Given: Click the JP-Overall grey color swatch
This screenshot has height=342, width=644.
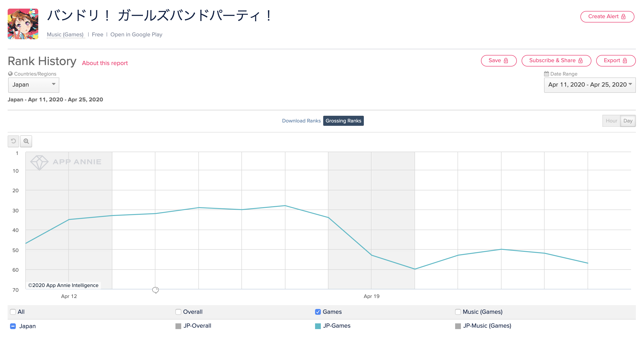Looking at the screenshot, I should pyautogui.click(x=178, y=326).
